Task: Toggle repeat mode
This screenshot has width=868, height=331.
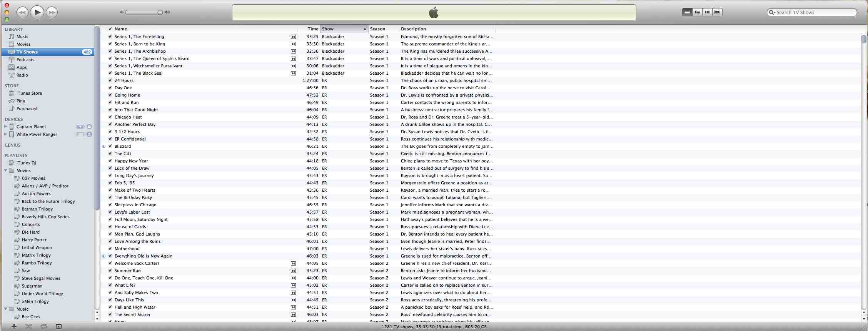Action: [43, 326]
